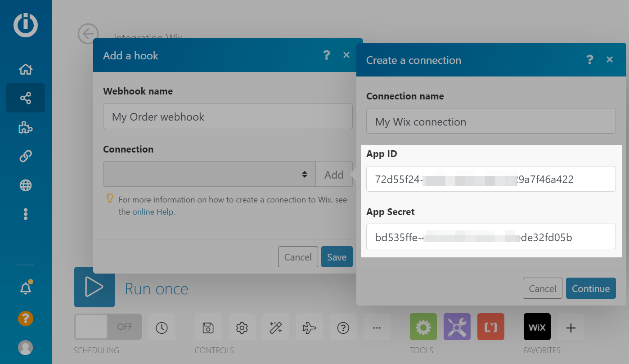Screen dimensions: 629x364
Task: Toggle the scheduling ON/OFF switch
Action: point(108,327)
